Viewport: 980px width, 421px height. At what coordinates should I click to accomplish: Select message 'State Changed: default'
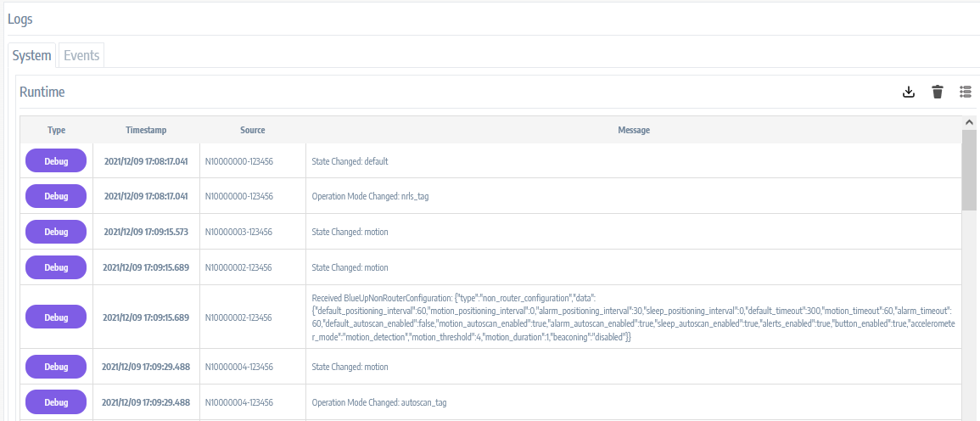(350, 160)
